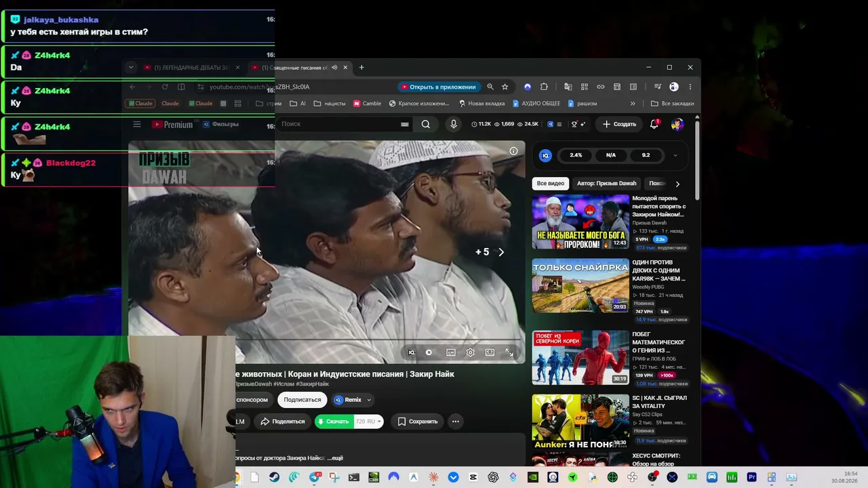The image size is (868, 488).
Task: Open the Краткое изложение bookmark
Action: tap(419, 104)
